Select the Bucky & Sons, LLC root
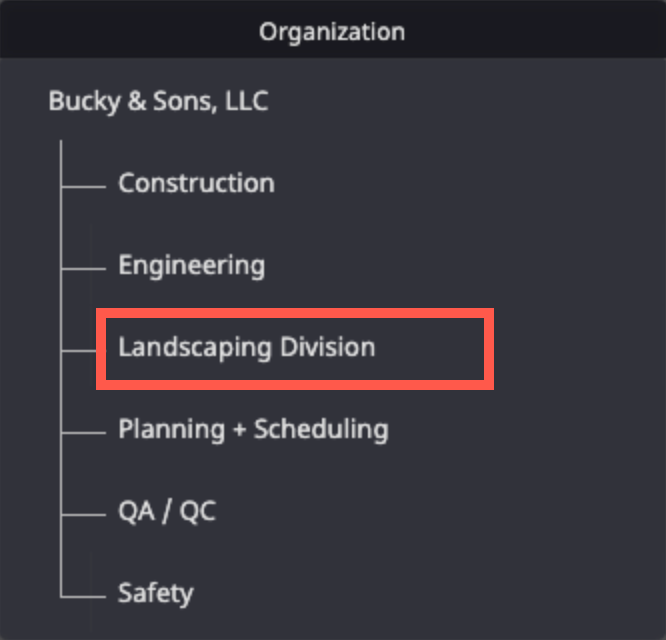 [158, 101]
